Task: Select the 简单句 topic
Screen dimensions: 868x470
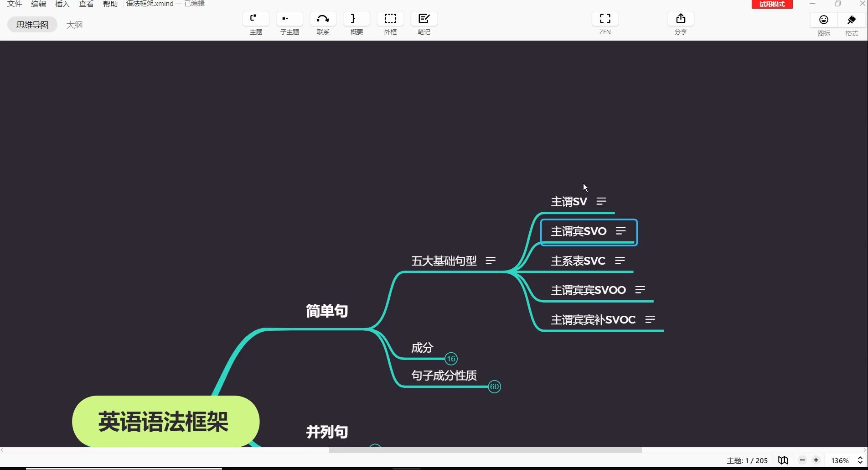Action: [327, 311]
